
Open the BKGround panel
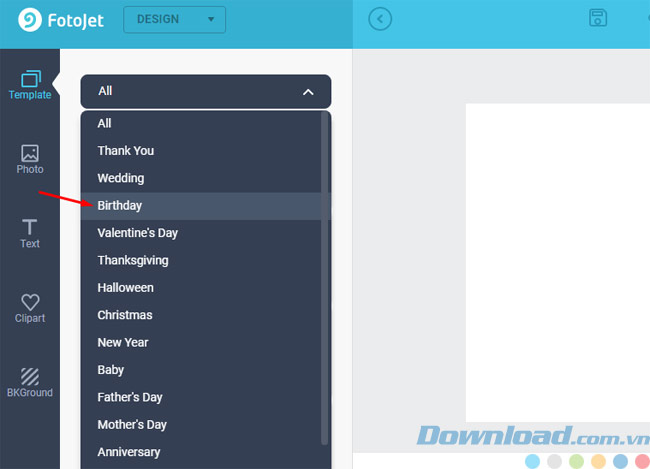click(30, 382)
